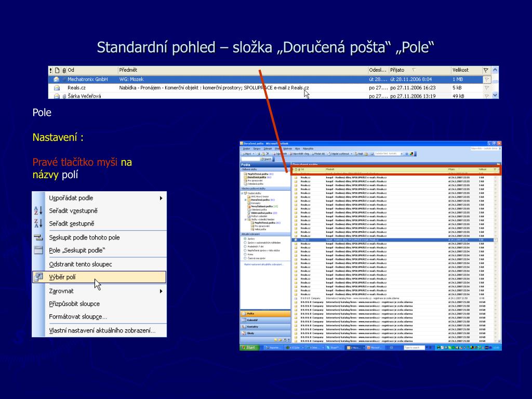This screenshot has width=532, height=399.
Task: Switch to 'Kalendář' in the navigation pane
Action: click(x=265, y=320)
